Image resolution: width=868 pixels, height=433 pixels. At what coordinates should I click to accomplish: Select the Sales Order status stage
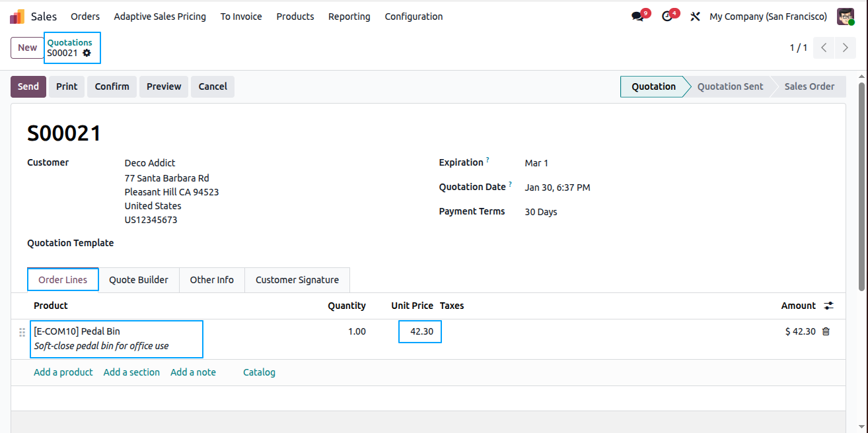pos(809,86)
